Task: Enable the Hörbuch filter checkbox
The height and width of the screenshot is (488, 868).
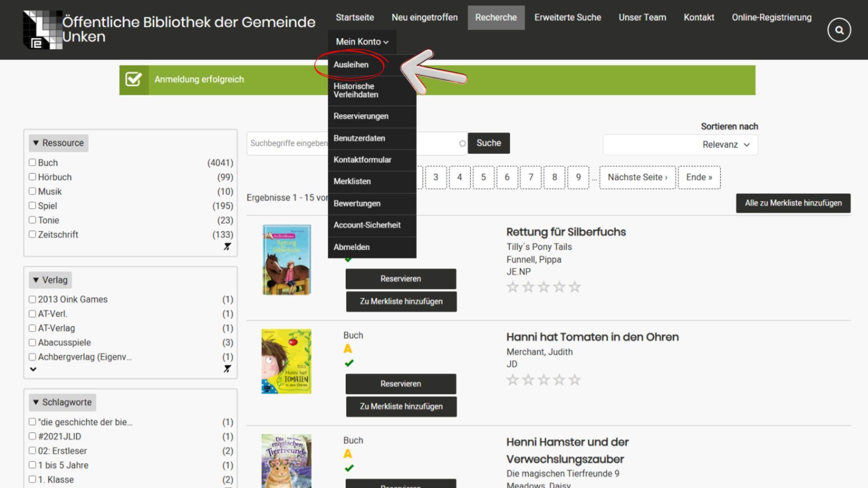Action: pos(32,177)
